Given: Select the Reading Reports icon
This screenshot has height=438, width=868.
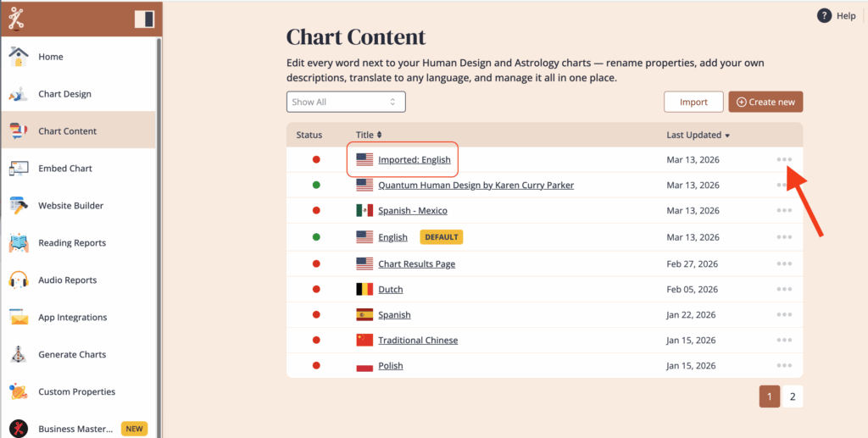Looking at the screenshot, I should point(19,243).
